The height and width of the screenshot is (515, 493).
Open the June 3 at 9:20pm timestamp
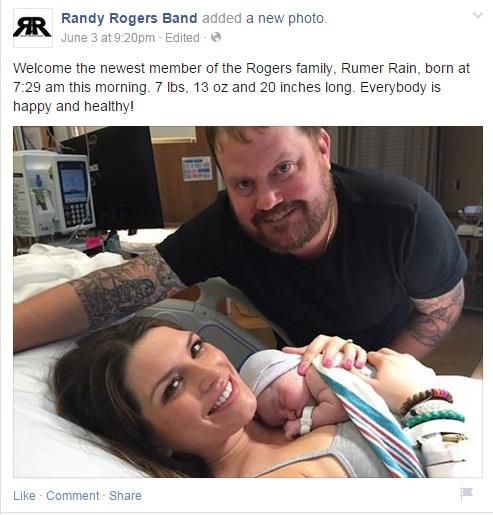click(108, 38)
